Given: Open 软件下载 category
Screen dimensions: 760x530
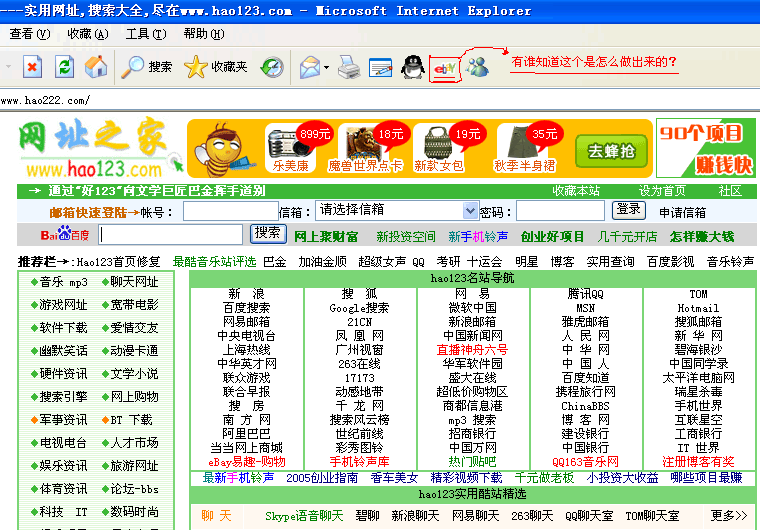Looking at the screenshot, I should coord(63,328).
